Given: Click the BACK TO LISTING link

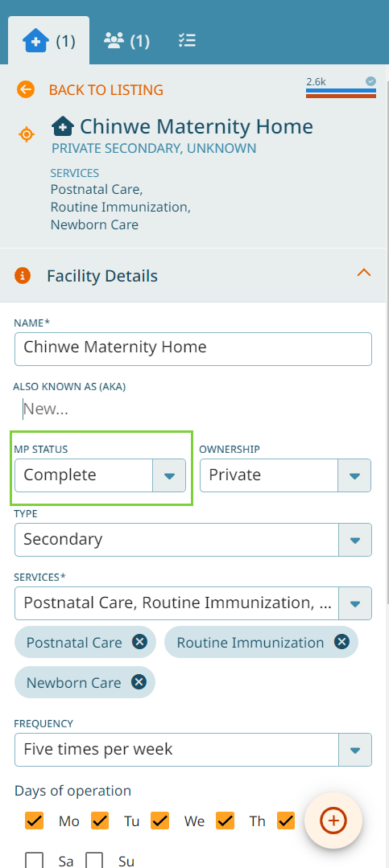Looking at the screenshot, I should (x=106, y=89).
